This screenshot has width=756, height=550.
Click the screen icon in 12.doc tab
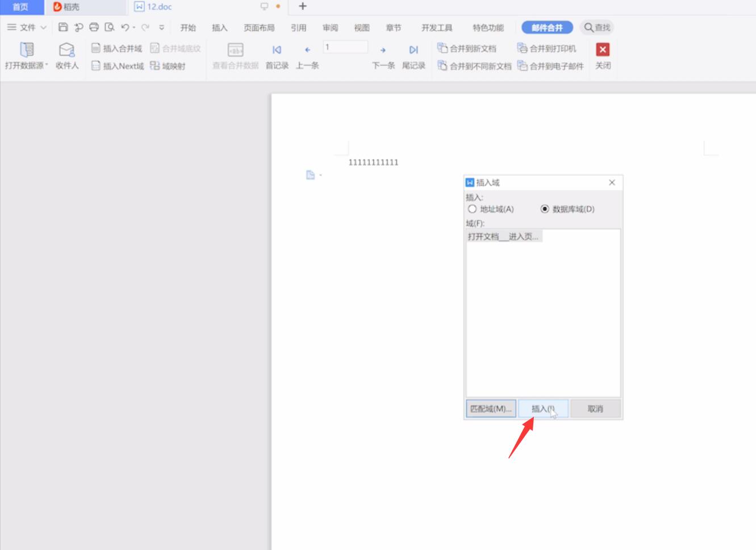(x=264, y=7)
